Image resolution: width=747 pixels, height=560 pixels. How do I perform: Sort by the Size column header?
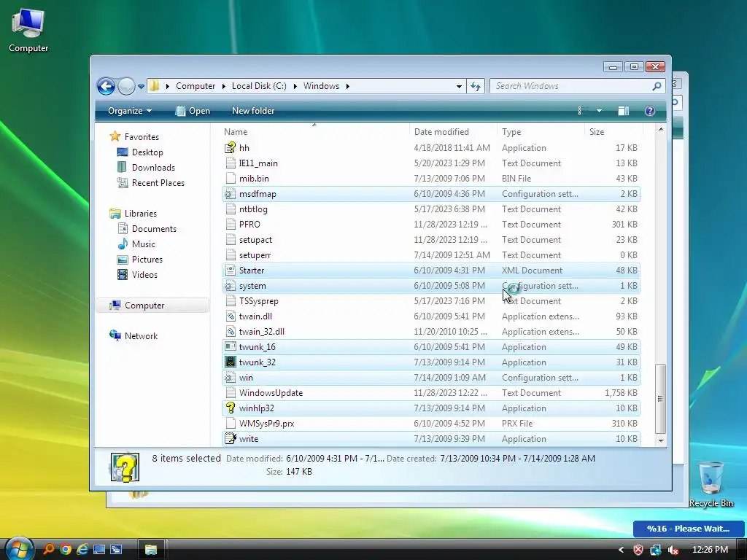pos(614,132)
